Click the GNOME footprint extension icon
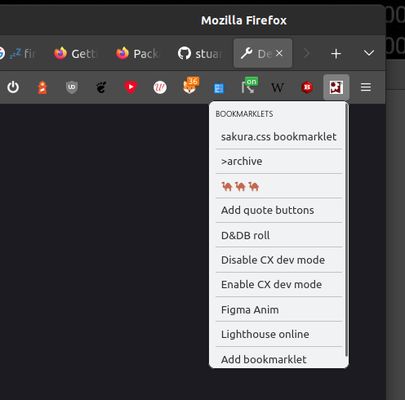 (101, 87)
